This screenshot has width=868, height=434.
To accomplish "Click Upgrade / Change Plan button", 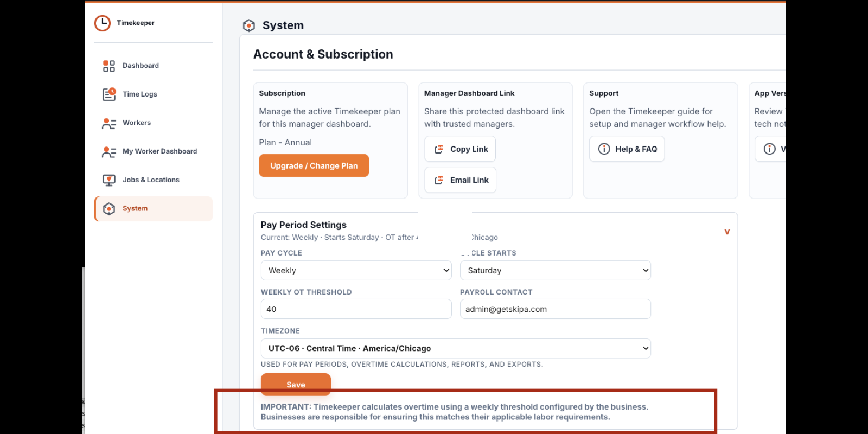I will 314,165.
